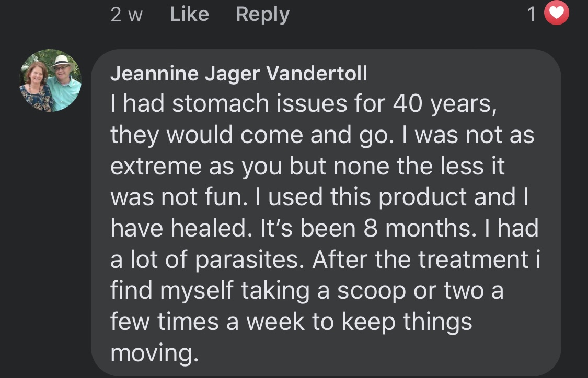Click the name Jeannine Jager Vandertoll
The width and height of the screenshot is (588, 378).
[x=238, y=74]
